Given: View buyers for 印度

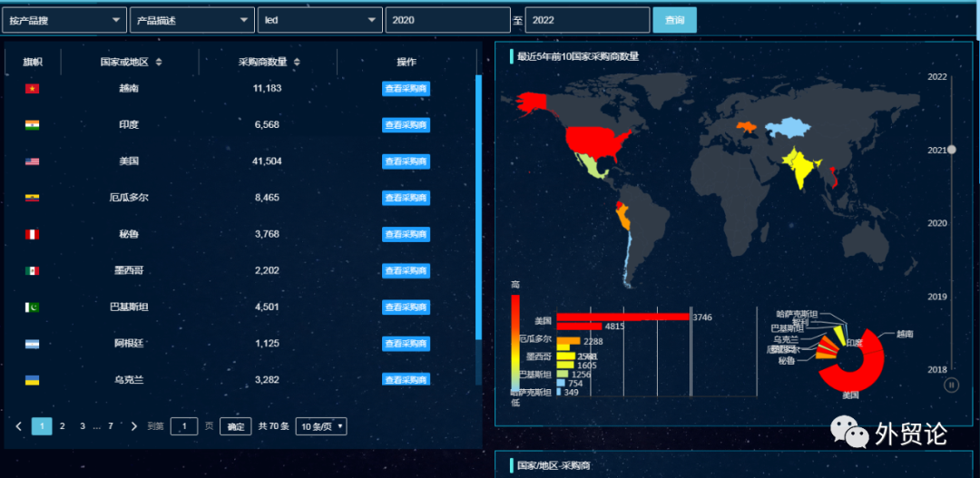Looking at the screenshot, I should [x=406, y=125].
